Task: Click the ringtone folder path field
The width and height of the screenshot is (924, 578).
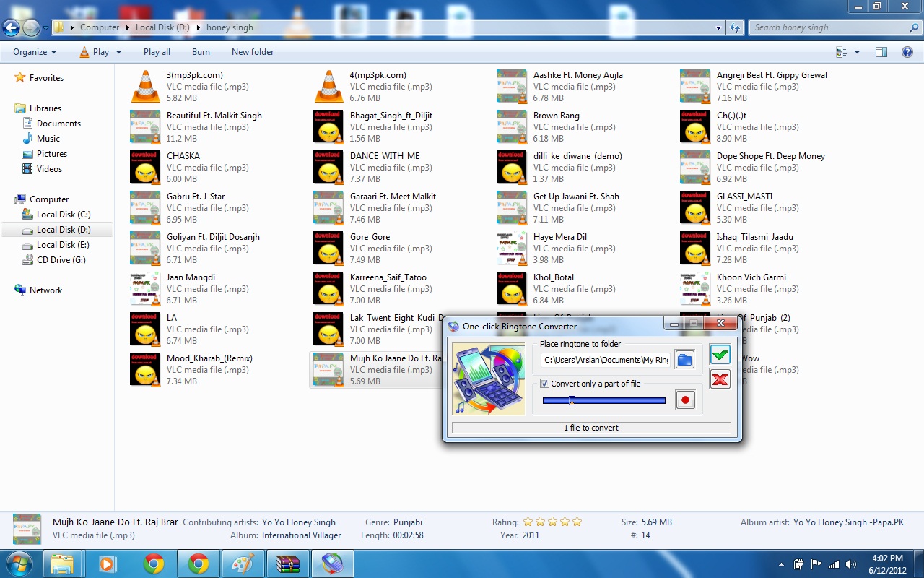Action: tap(606, 360)
